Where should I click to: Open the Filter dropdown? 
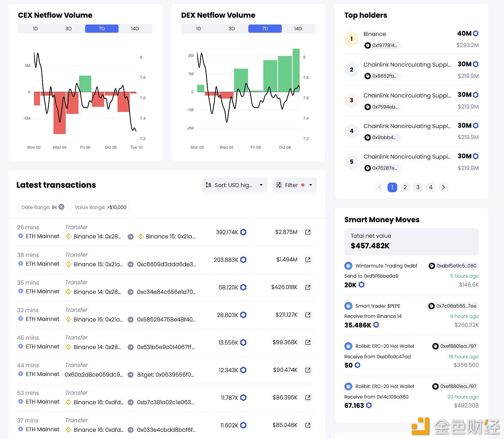(x=295, y=185)
